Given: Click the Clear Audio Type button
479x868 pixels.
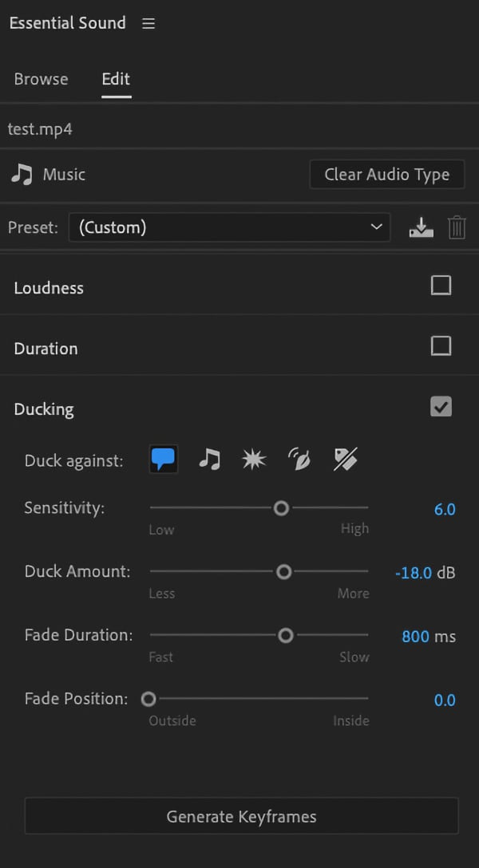Looking at the screenshot, I should pyautogui.click(x=386, y=174).
